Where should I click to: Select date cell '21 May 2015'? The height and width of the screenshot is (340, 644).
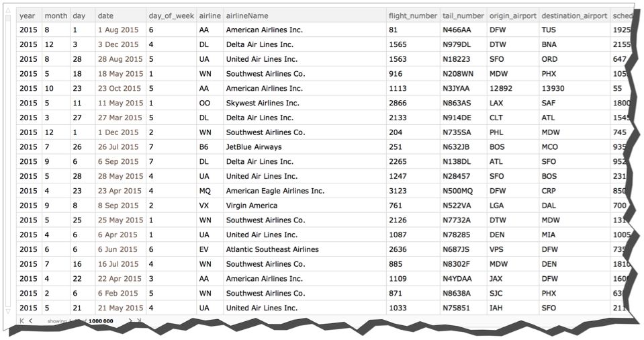coord(120,308)
